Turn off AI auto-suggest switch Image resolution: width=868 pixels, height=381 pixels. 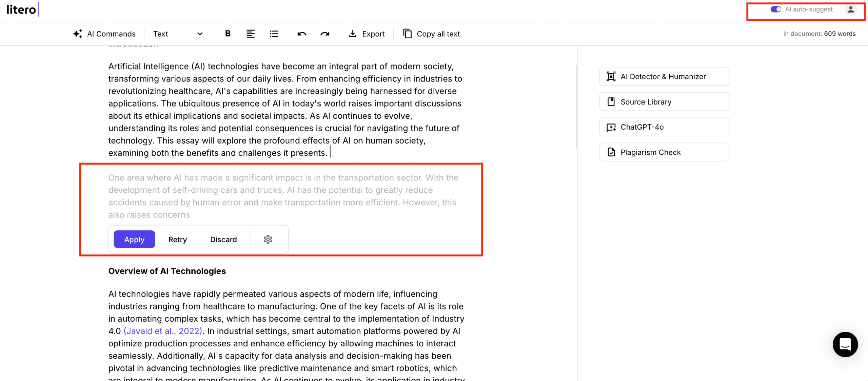775,9
